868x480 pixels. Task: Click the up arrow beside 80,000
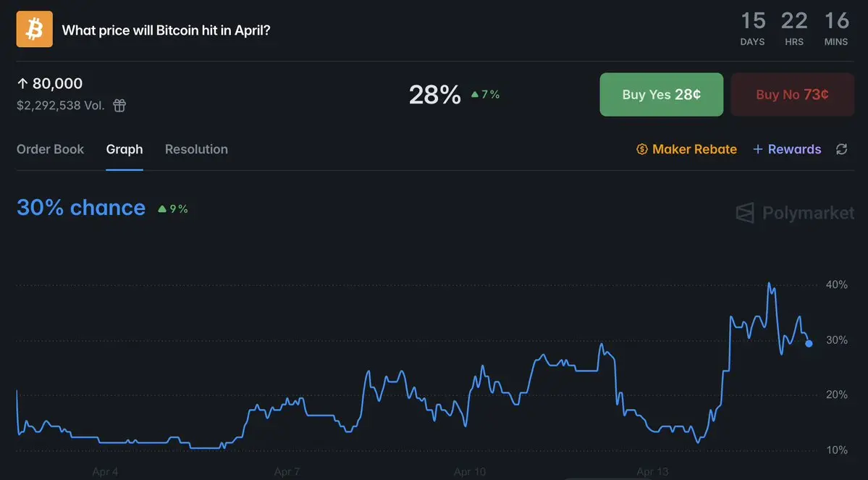(22, 84)
